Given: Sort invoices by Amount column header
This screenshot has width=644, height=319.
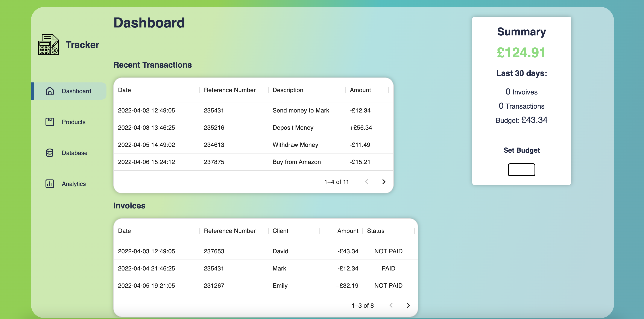Looking at the screenshot, I should pos(348,231).
